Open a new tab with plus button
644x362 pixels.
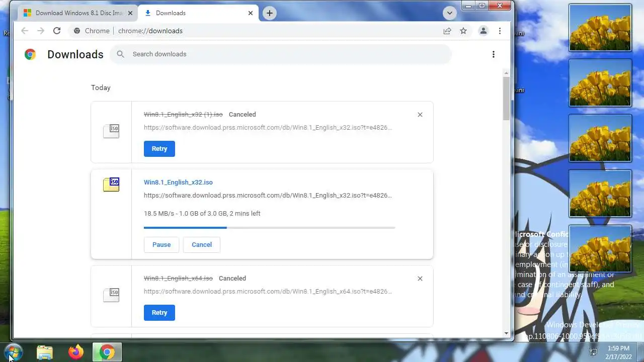270,13
